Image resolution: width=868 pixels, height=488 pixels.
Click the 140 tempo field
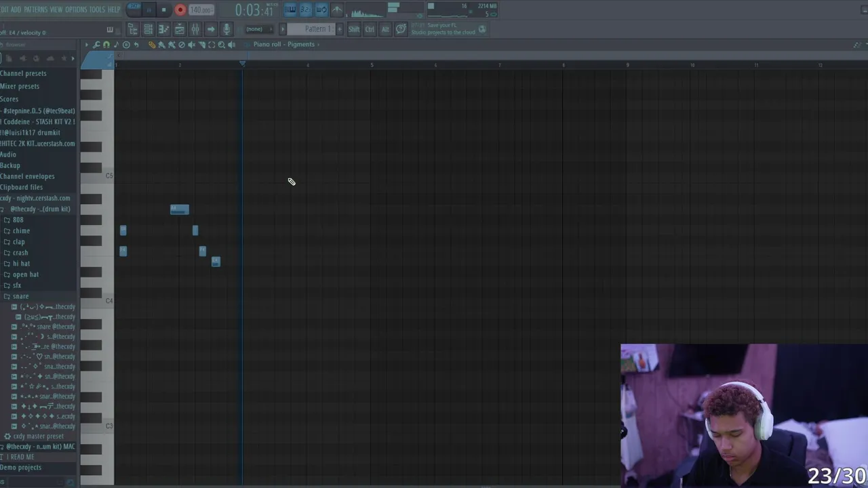[x=201, y=9]
